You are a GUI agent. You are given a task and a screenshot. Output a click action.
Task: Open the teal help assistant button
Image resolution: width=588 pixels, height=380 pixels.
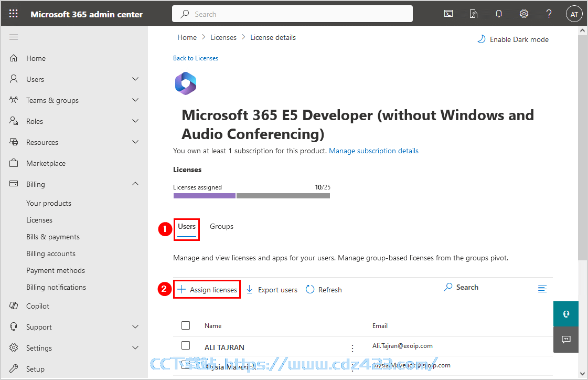click(566, 314)
